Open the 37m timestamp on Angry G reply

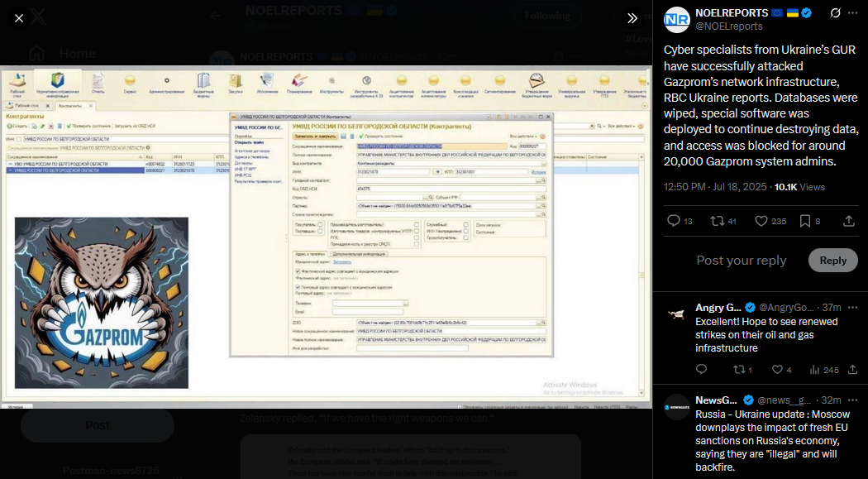click(832, 307)
